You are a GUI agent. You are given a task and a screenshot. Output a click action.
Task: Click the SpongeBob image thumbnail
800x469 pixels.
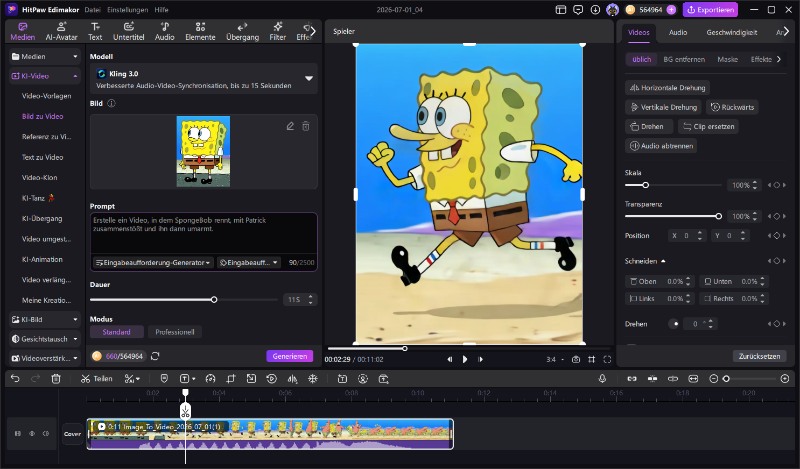pos(203,151)
